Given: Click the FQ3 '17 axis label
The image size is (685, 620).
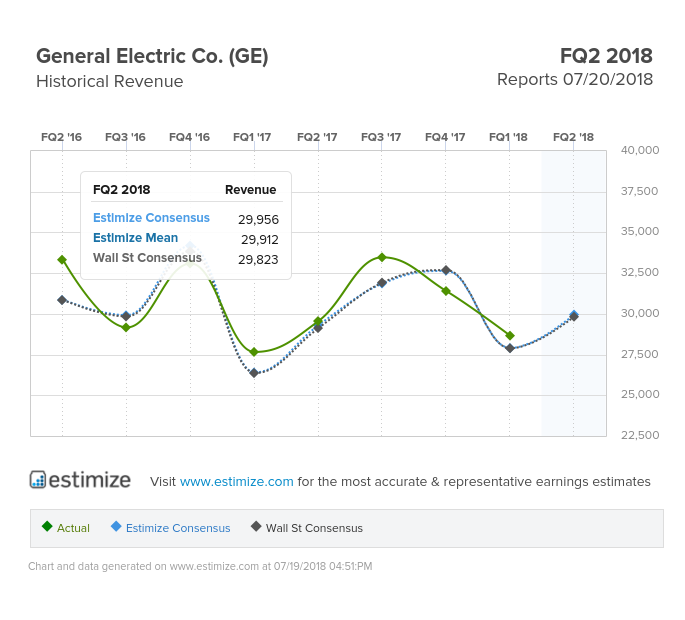Looking at the screenshot, I should [x=381, y=137].
